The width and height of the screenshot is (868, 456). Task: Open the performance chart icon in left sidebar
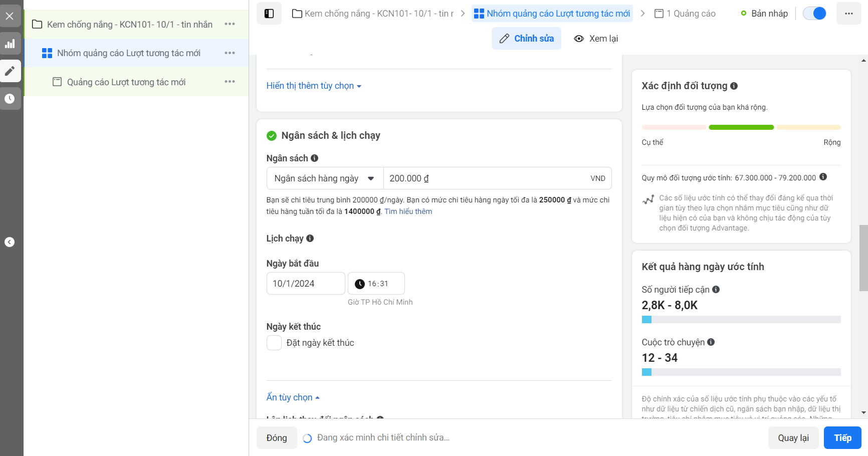[x=10, y=44]
